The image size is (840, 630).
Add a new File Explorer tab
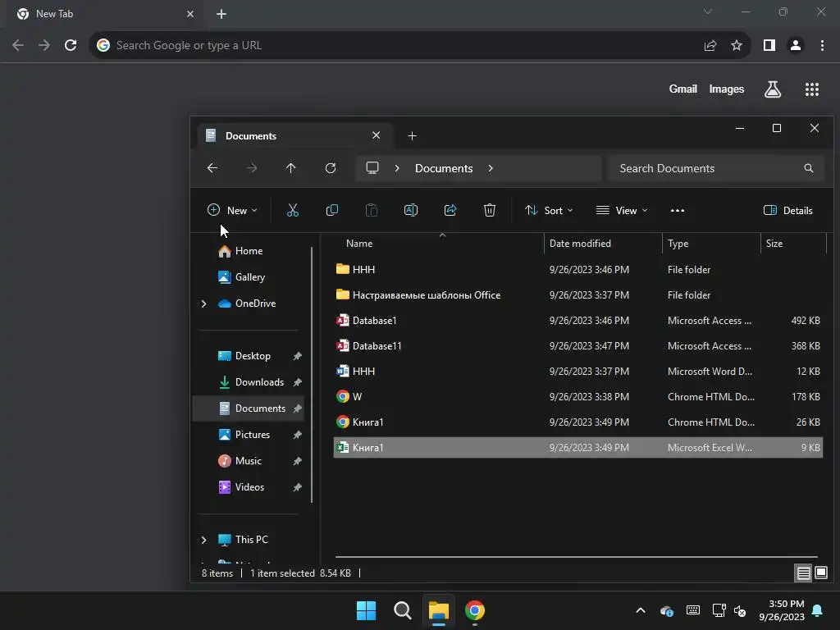412,136
